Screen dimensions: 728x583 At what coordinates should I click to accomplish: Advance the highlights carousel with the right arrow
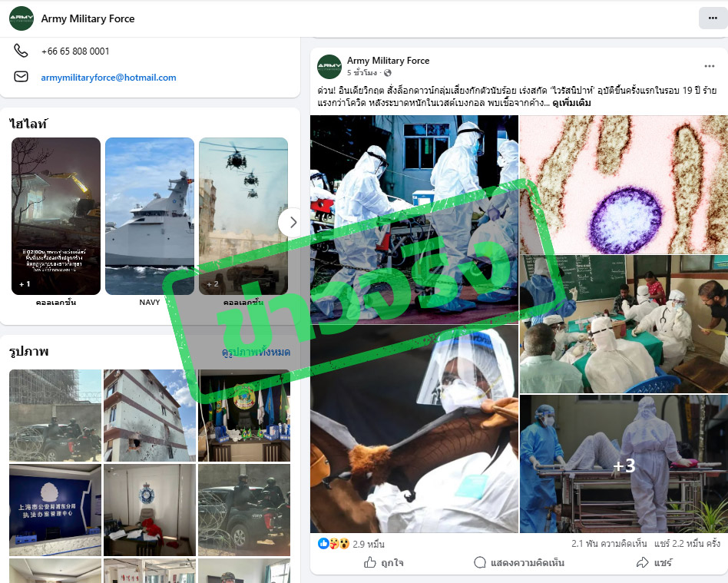click(292, 223)
